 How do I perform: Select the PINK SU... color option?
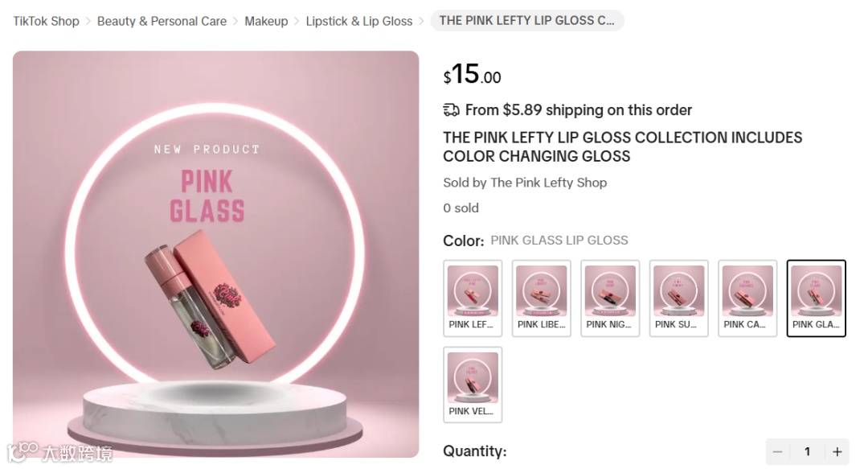[x=679, y=298]
